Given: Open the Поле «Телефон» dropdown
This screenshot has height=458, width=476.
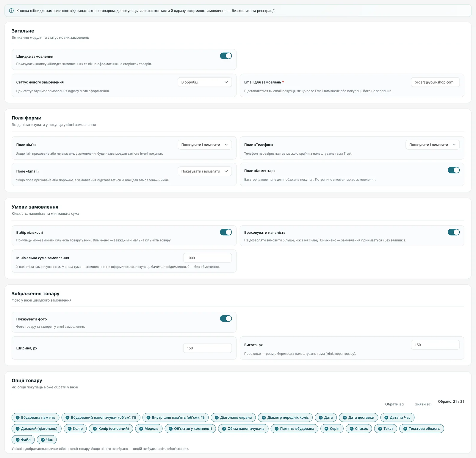Looking at the screenshot, I should tap(433, 145).
